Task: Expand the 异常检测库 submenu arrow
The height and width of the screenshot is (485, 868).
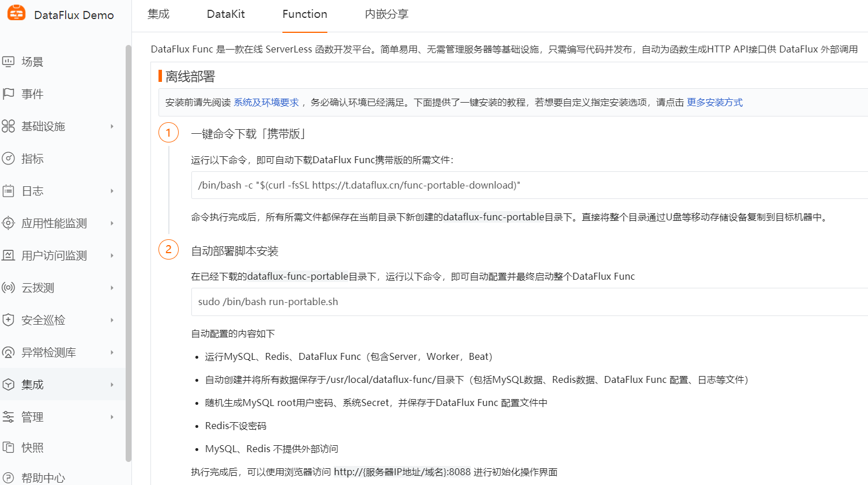Action: pyautogui.click(x=112, y=352)
